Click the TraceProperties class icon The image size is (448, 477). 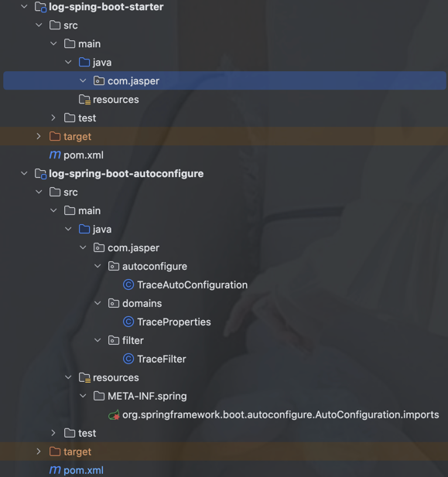click(128, 322)
